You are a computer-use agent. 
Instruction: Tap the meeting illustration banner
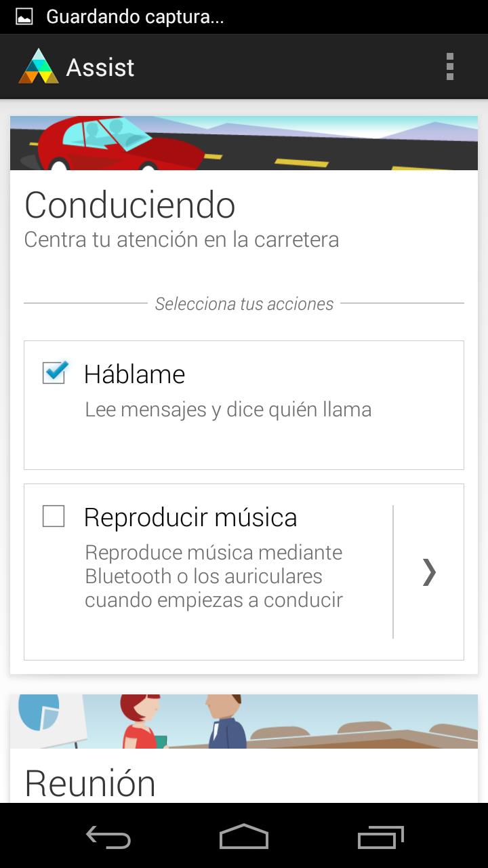point(244,722)
